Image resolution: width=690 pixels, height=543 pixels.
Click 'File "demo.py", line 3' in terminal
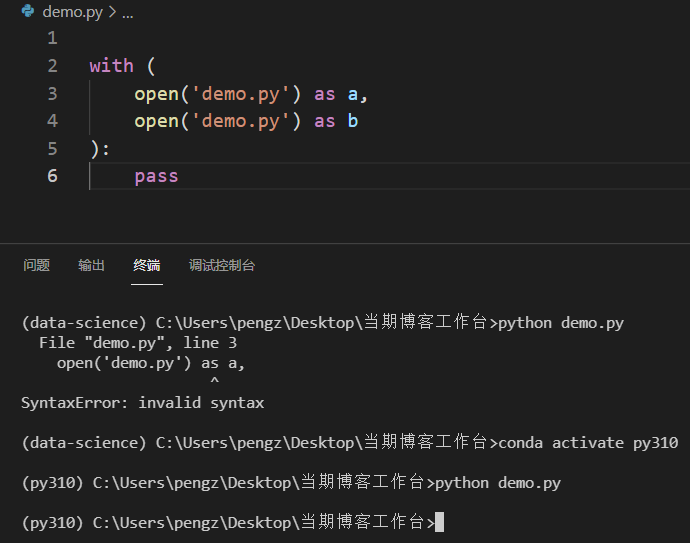pos(138,343)
